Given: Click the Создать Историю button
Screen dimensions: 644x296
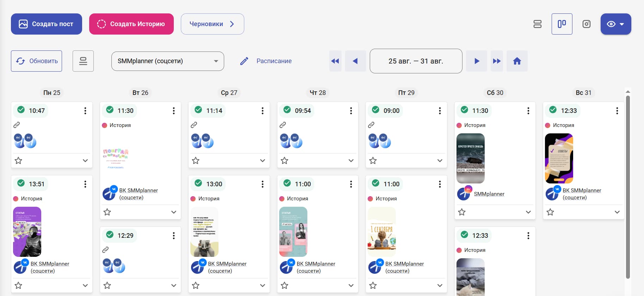Looking at the screenshot, I should click(131, 24).
